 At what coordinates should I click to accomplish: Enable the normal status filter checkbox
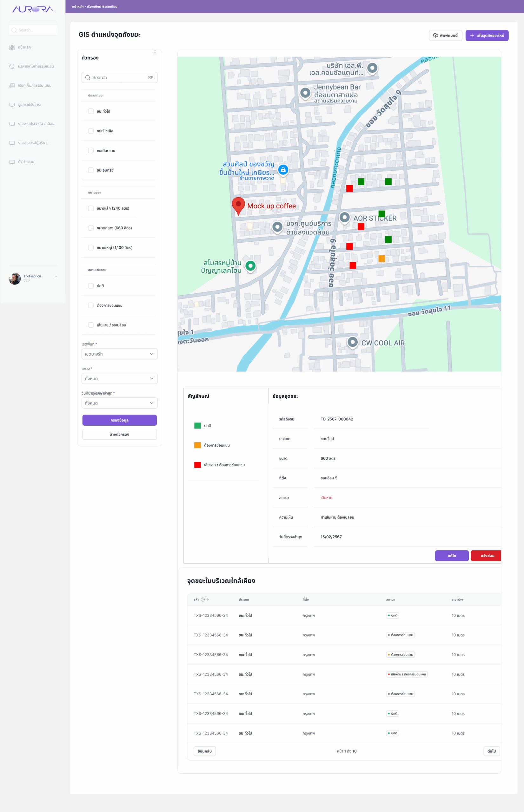point(91,286)
